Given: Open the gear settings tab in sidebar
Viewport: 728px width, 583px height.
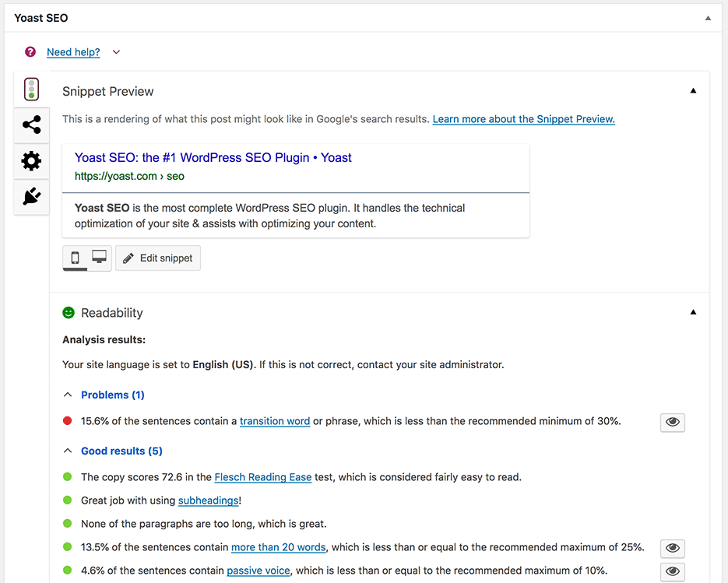Looking at the screenshot, I should (x=31, y=161).
